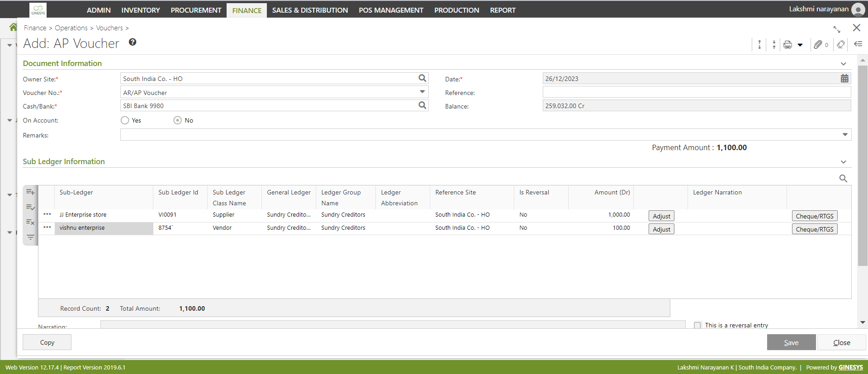Click the grid filter lines icon

(x=30, y=237)
